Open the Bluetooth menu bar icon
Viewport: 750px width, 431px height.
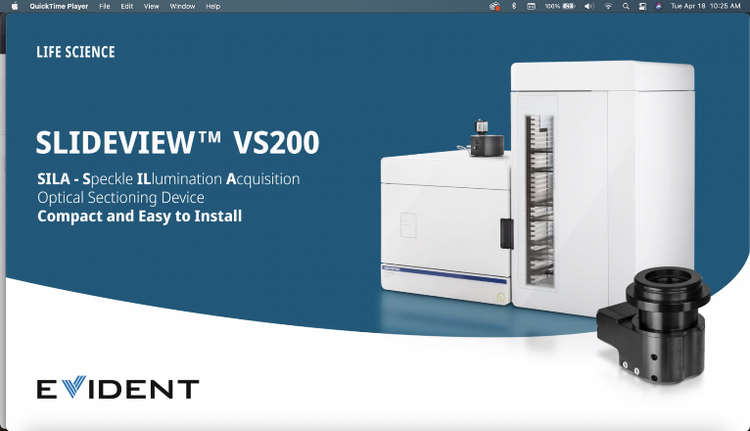[514, 6]
